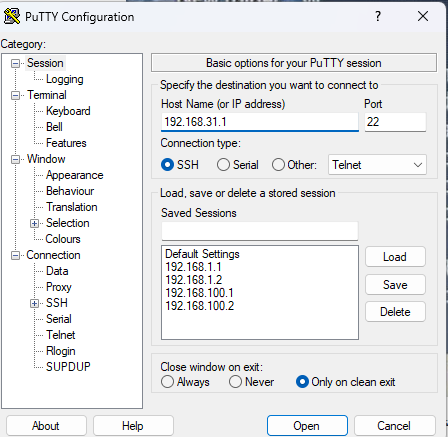Select Session category in tree

(45, 63)
